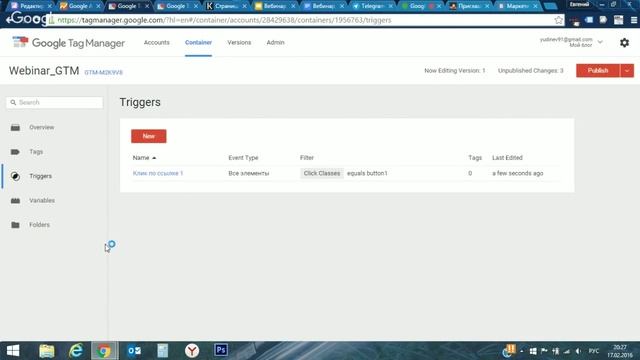Select the Tags sidebar icon
The image size is (640, 360).
point(15,152)
